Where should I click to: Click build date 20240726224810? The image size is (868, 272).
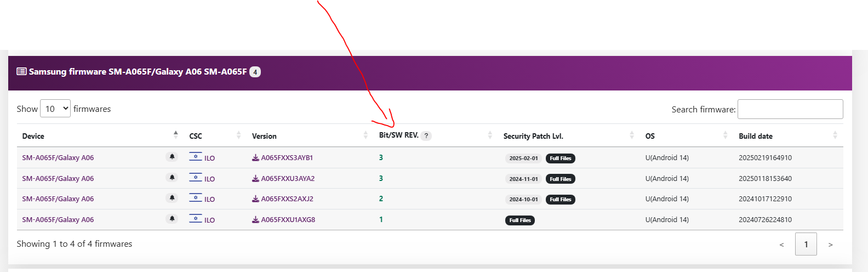pyautogui.click(x=765, y=219)
